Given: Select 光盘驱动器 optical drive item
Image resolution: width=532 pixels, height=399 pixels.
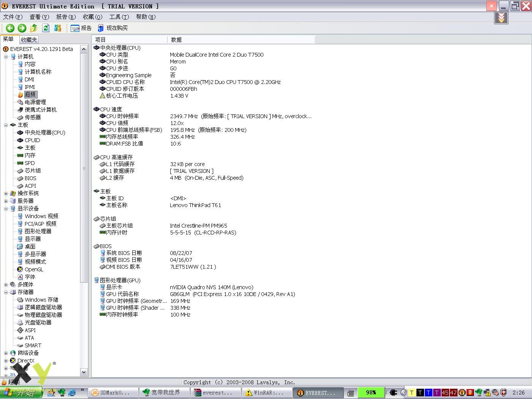Looking at the screenshot, I should tap(38, 323).
